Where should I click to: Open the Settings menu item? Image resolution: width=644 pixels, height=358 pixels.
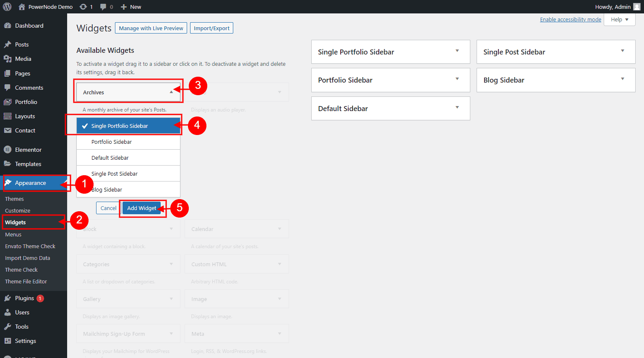click(x=25, y=341)
